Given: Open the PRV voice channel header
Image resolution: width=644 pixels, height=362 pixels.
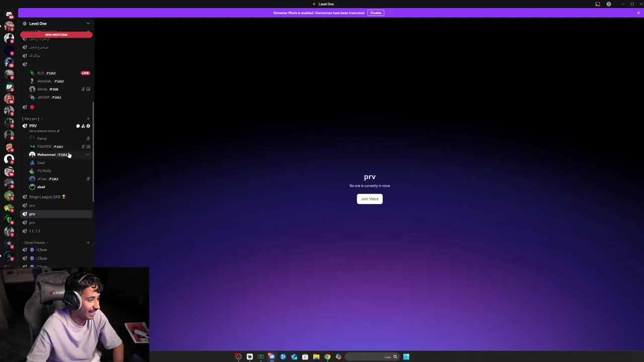Looking at the screenshot, I should (33, 126).
